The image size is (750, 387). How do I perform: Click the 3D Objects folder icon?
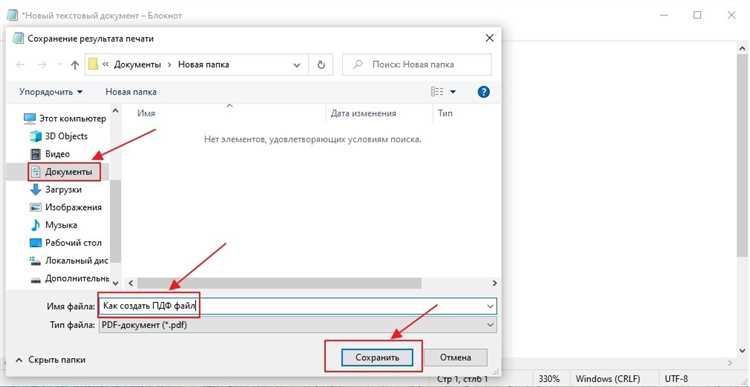pos(36,136)
